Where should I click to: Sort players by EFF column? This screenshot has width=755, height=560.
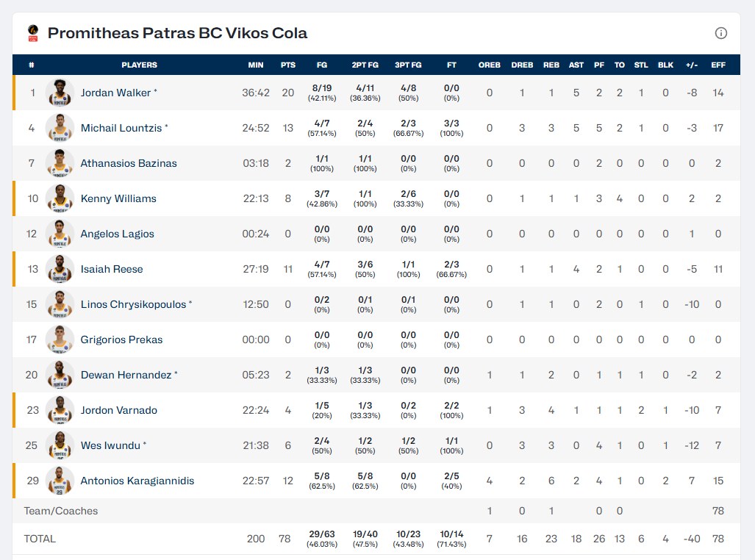pyautogui.click(x=718, y=65)
